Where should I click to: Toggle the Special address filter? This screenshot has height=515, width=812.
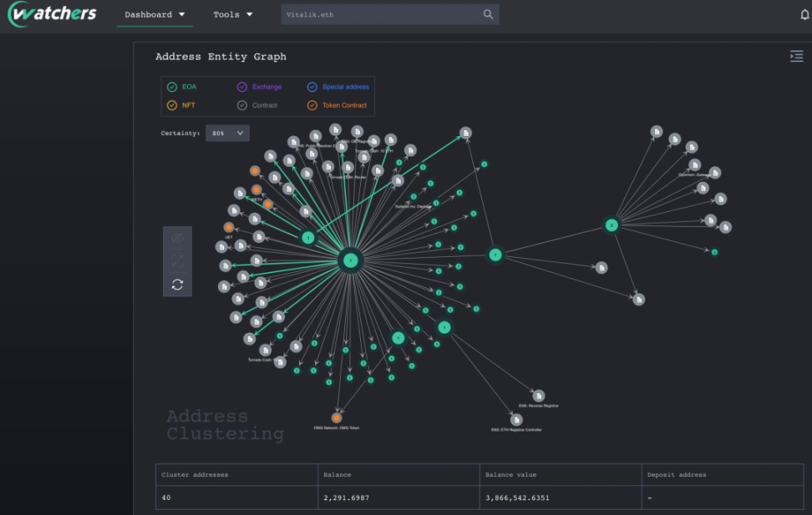338,87
